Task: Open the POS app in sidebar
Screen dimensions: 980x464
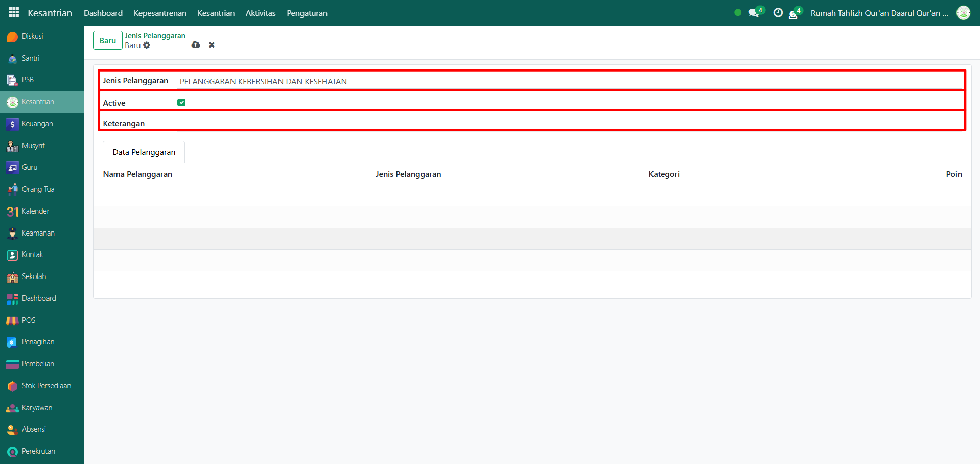Action: (28, 320)
